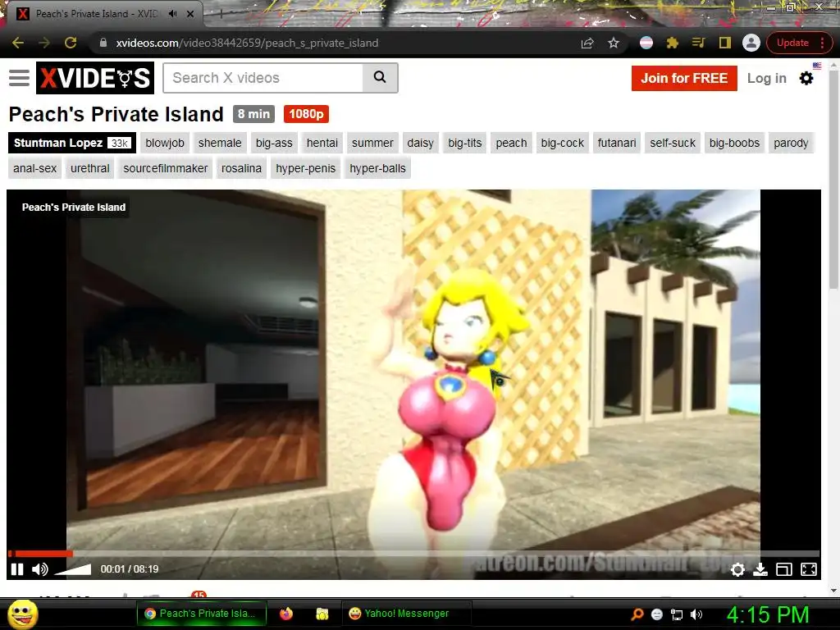Bookmark this page with the star
Image resolution: width=840 pixels, height=630 pixels.
pos(614,43)
